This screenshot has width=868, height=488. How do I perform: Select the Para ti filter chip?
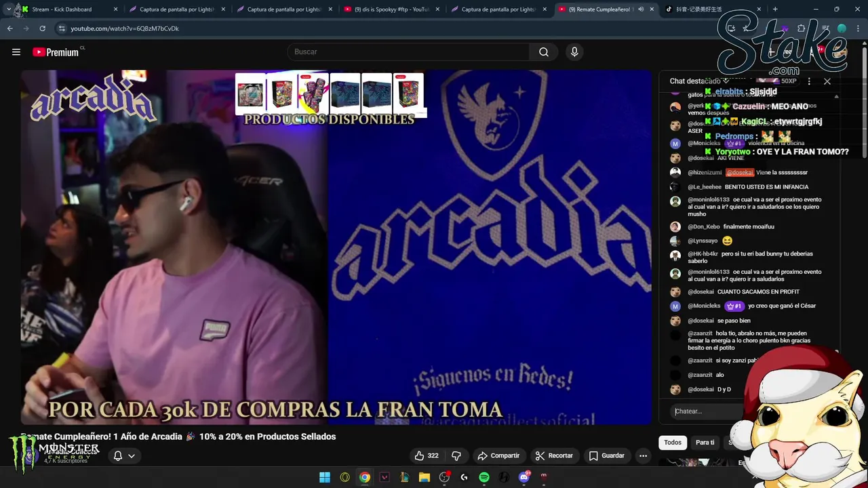705,443
